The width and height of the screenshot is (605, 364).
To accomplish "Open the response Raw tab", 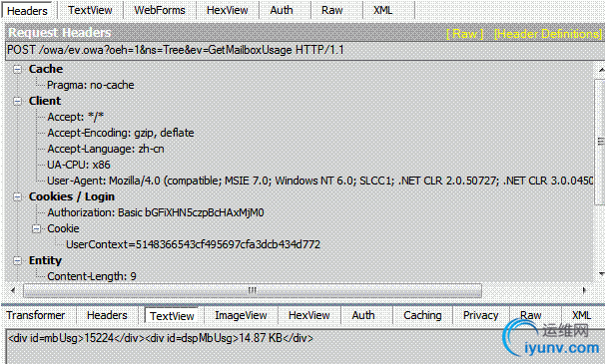I will (x=531, y=315).
